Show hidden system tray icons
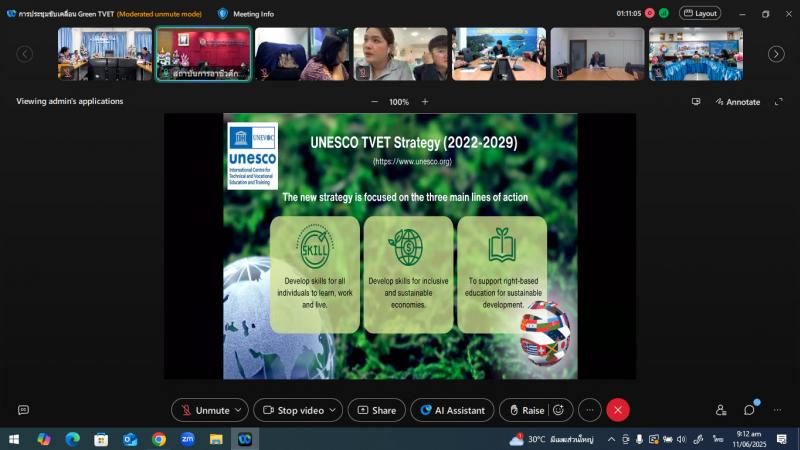800x450 pixels. [x=611, y=439]
